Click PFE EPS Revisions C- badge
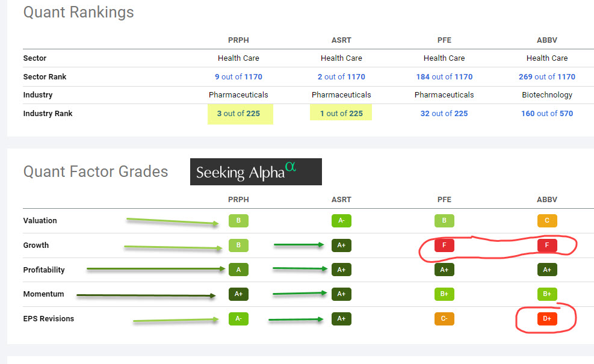Screen dimensions: 594x364 coord(444,319)
